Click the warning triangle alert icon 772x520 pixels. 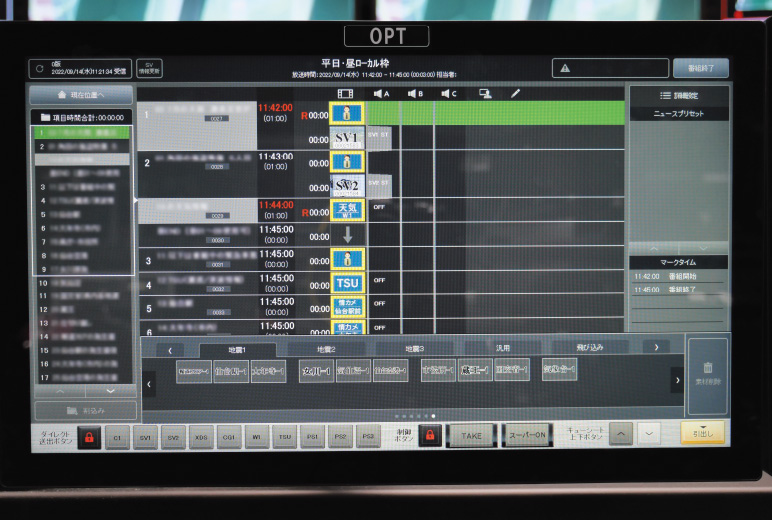[565, 68]
